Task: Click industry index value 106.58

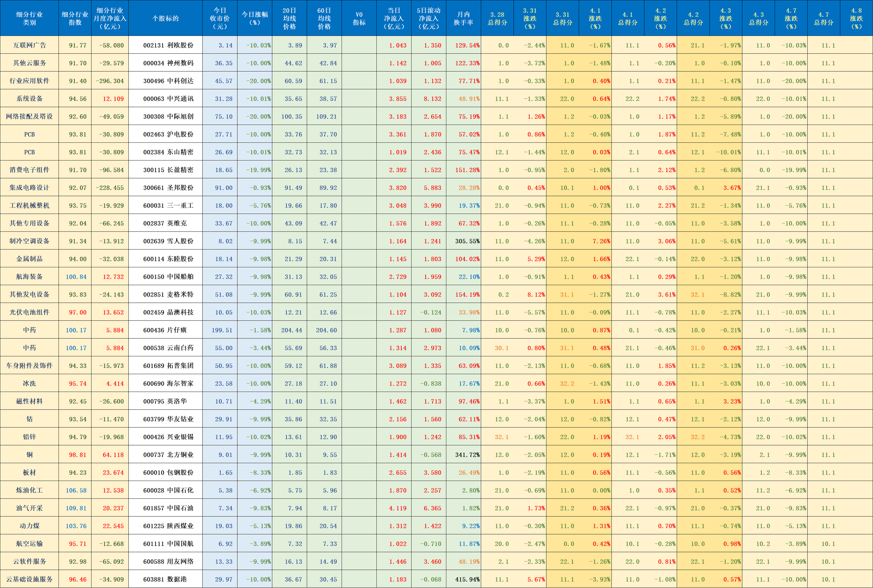Action: click(76, 491)
